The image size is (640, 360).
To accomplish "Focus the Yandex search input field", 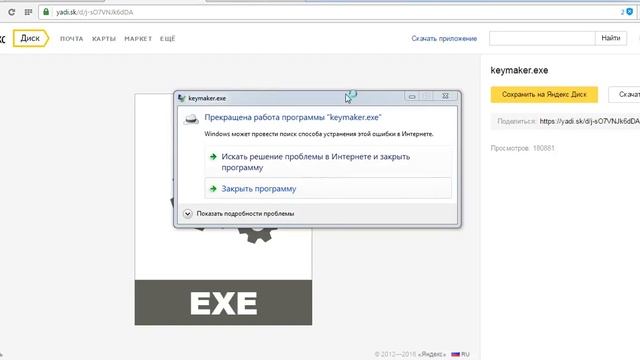I will (542, 38).
